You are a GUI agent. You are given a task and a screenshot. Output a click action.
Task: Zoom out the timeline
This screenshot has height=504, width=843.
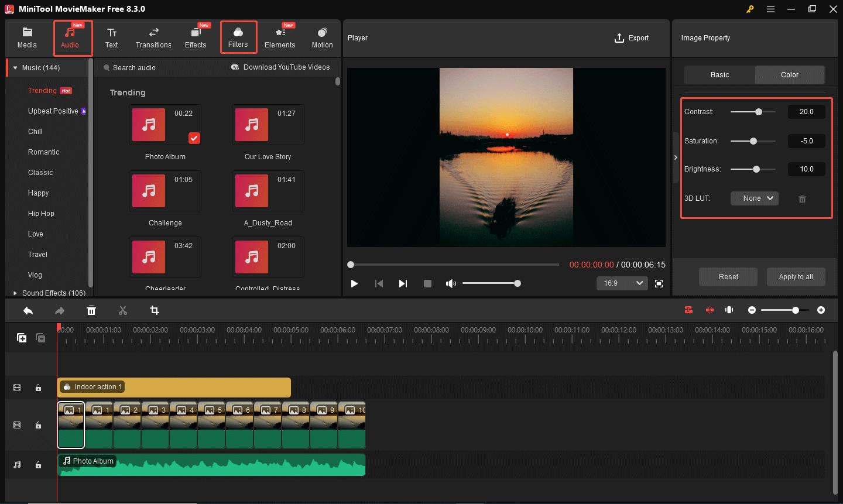click(x=752, y=310)
